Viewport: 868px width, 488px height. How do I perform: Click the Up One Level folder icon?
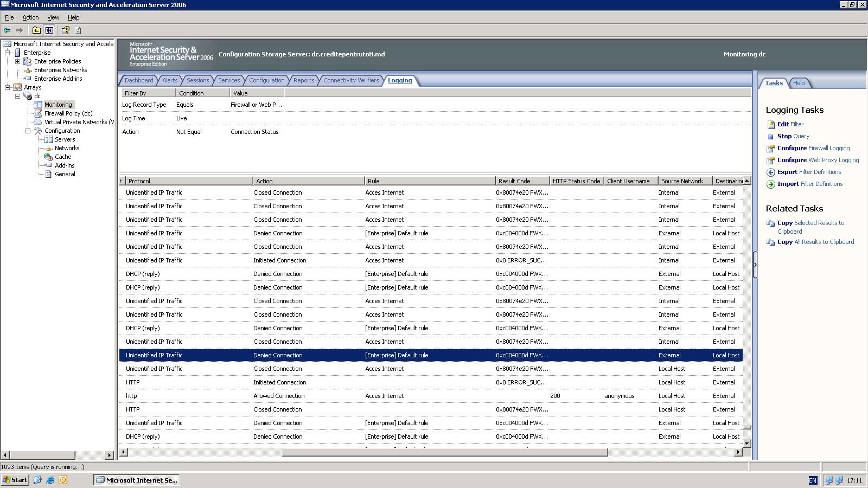coord(36,30)
